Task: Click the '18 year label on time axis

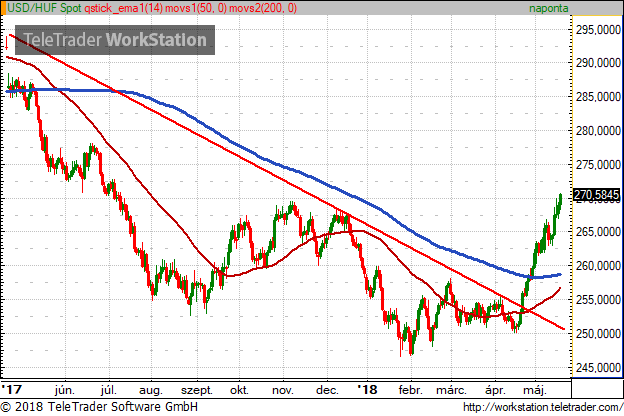Action: 367,389
